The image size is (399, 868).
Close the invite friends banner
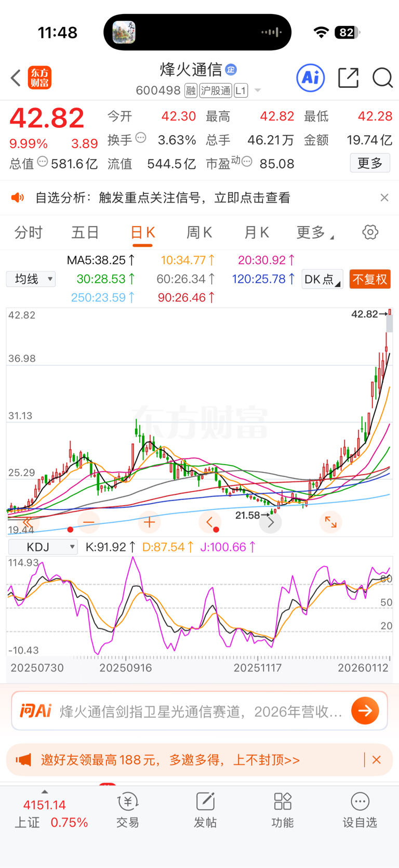point(377,760)
